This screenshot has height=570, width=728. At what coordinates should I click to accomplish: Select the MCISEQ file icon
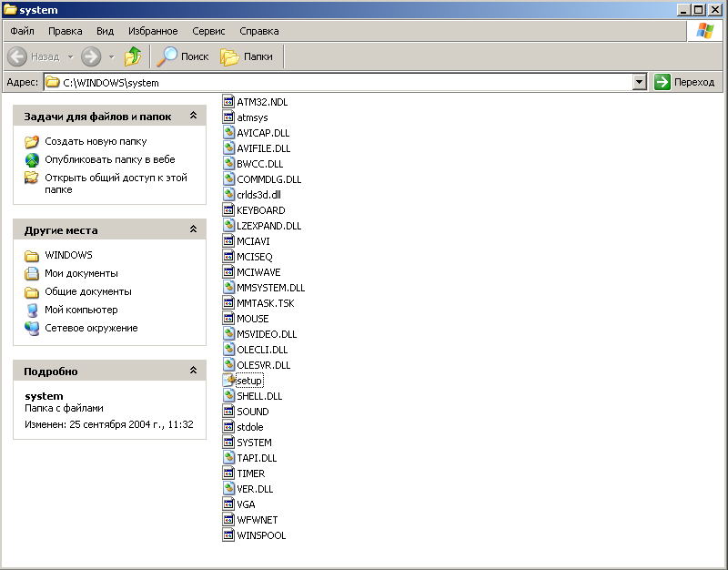coord(228,257)
